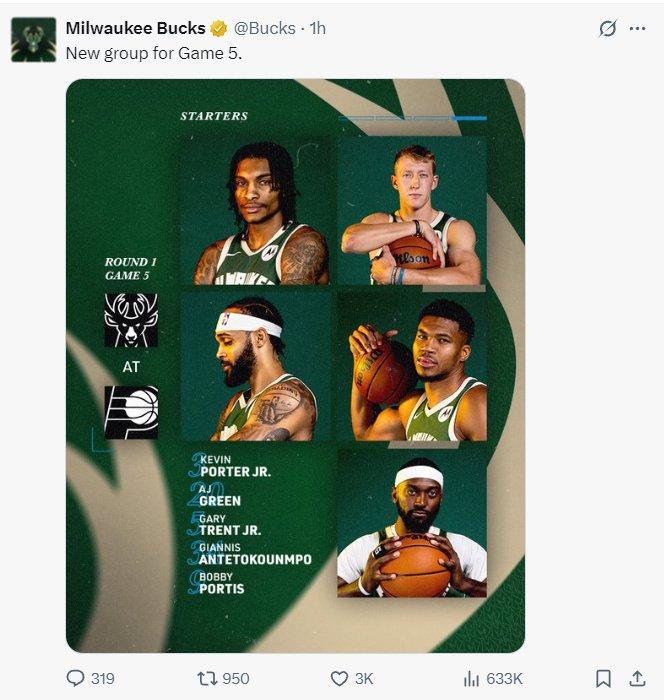
Task: Click the 633K views count
Action: (x=504, y=679)
